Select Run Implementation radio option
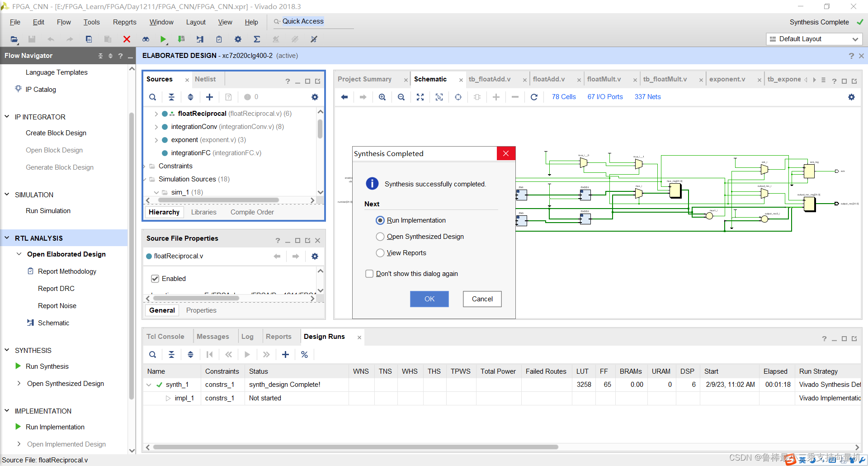This screenshot has height=466, width=868. point(380,220)
